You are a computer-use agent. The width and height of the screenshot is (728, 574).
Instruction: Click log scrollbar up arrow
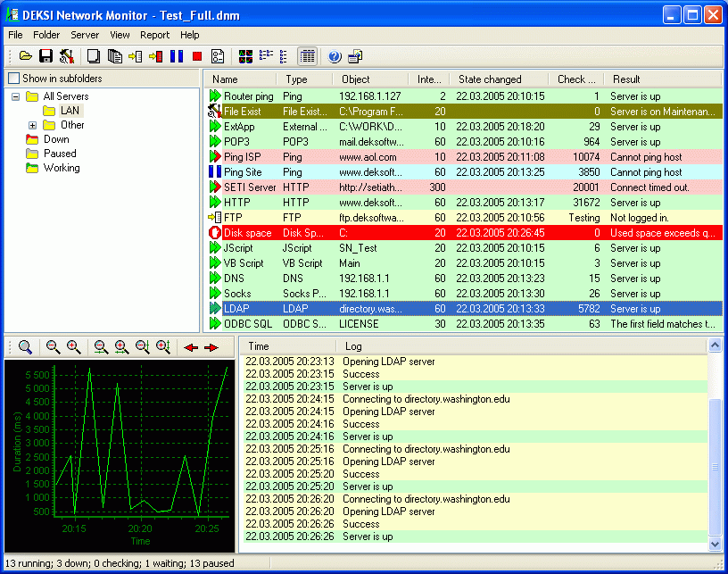coord(715,345)
